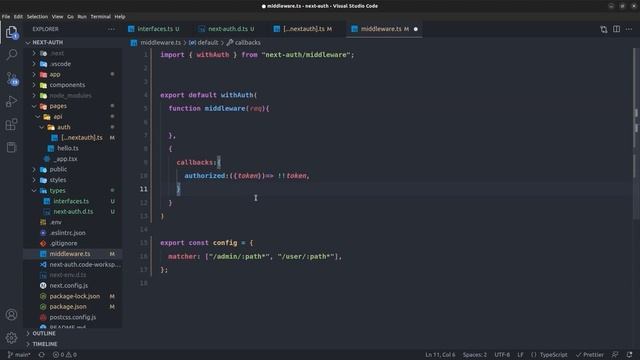Click the open changes compare icon
This screenshot has height=360, width=640.
click(604, 29)
